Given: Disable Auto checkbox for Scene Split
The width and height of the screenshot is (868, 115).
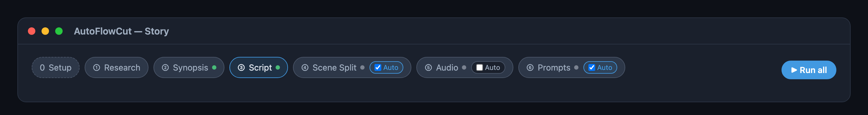Looking at the screenshot, I should (x=378, y=68).
